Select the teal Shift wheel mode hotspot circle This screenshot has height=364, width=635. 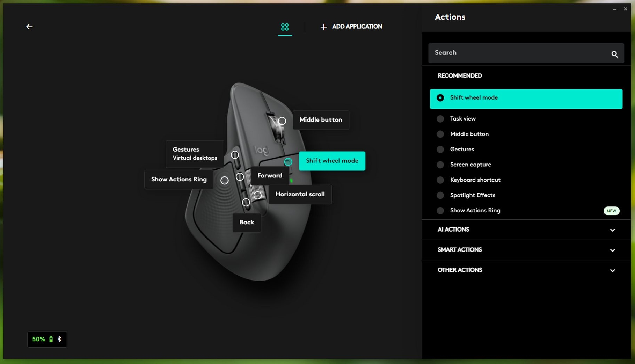288,162
